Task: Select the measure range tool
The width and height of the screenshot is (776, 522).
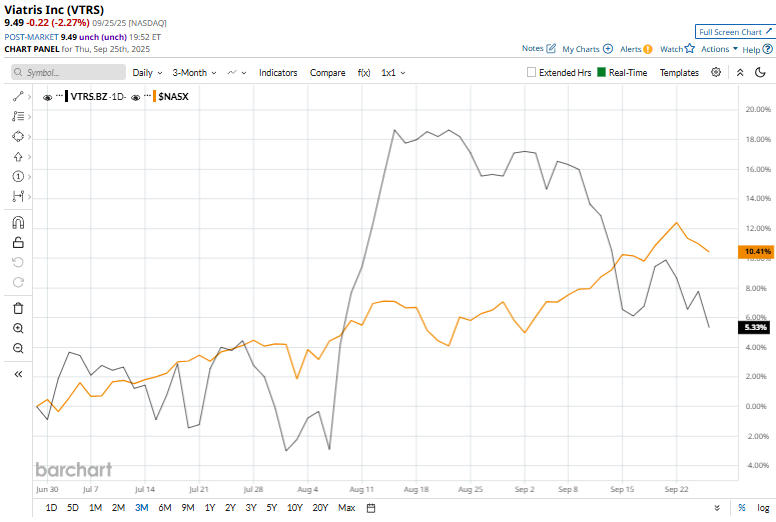Action: tap(18, 196)
